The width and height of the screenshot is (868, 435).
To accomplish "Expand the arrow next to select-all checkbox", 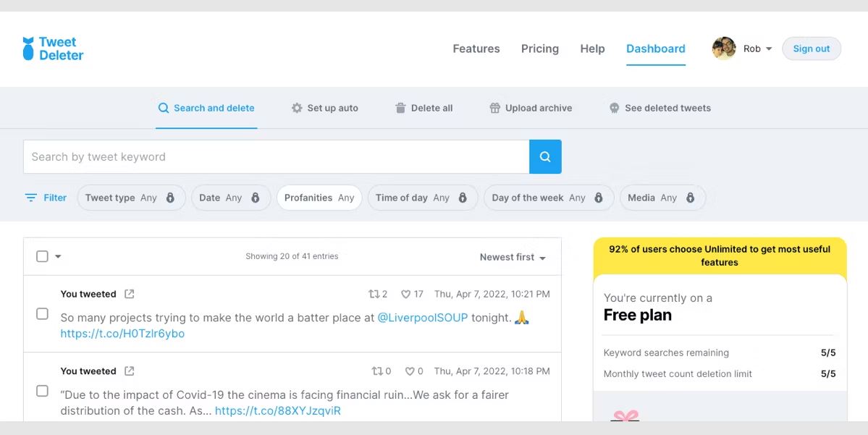I will click(58, 256).
